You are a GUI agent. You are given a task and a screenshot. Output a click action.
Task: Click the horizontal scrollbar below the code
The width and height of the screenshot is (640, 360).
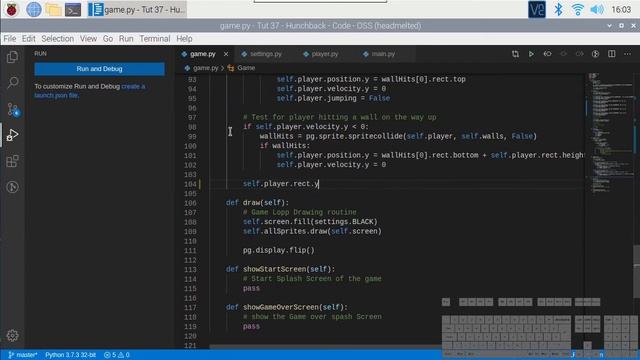(x=327, y=347)
